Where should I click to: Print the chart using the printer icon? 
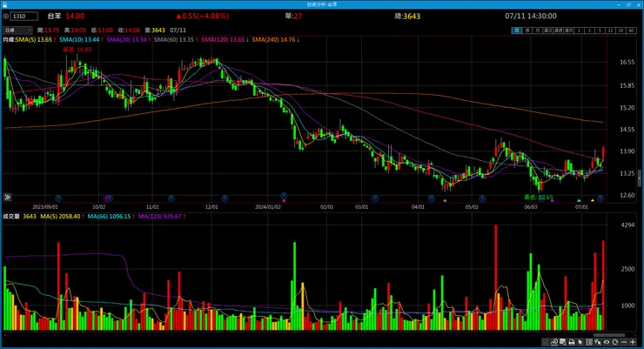coord(572,342)
